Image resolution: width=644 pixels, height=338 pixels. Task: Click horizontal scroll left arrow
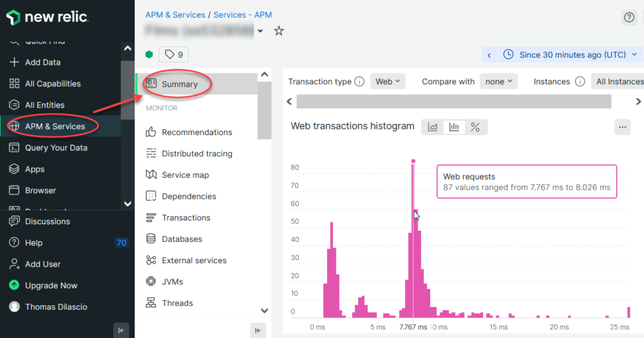[289, 101]
